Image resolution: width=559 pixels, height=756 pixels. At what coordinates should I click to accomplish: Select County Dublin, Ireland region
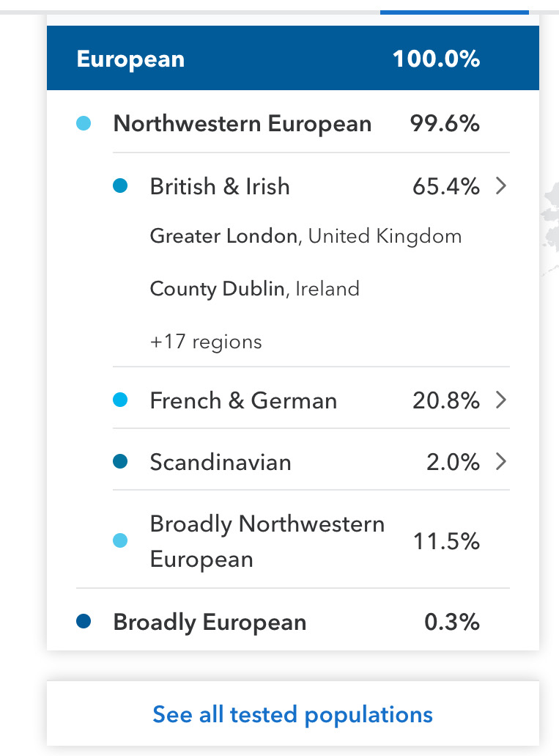pos(254,289)
